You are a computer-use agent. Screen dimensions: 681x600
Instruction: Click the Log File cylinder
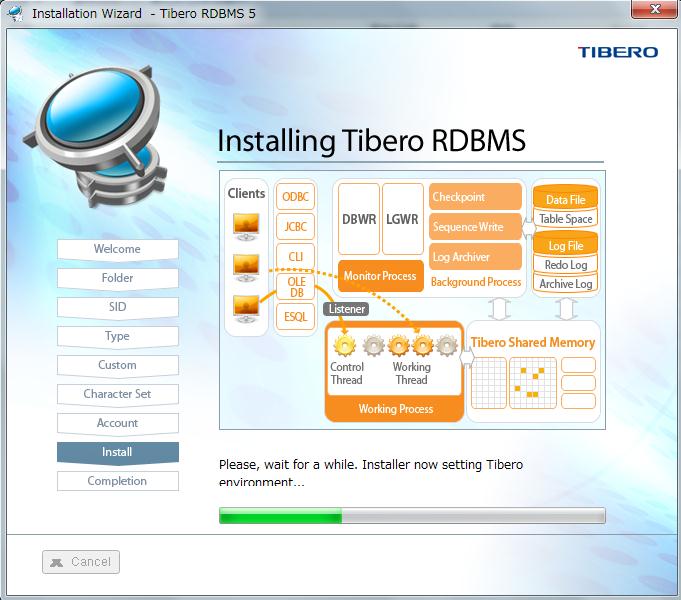pyautogui.click(x=565, y=243)
